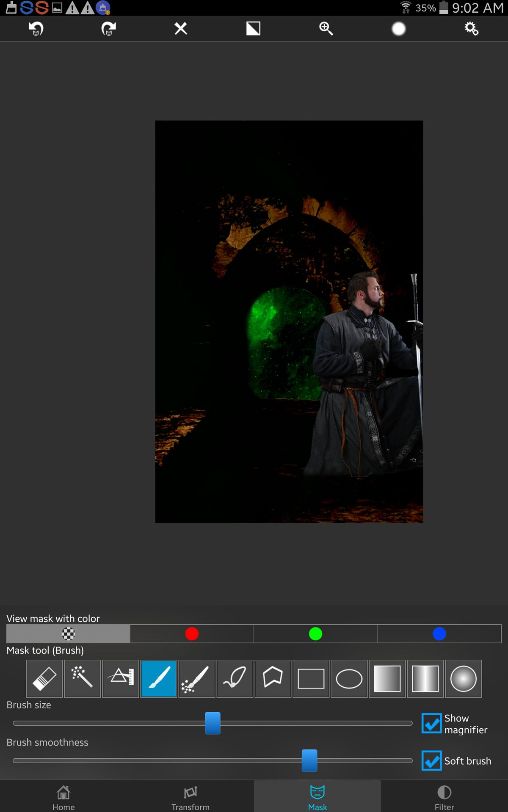Click the Brush size slider handle
Image resolution: width=508 pixels, height=812 pixels.
point(213,723)
